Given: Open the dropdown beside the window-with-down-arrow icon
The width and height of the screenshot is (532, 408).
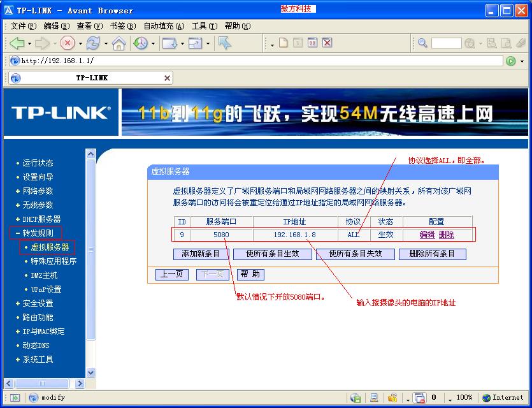Looking at the screenshot, I should pyautogui.click(x=182, y=43).
